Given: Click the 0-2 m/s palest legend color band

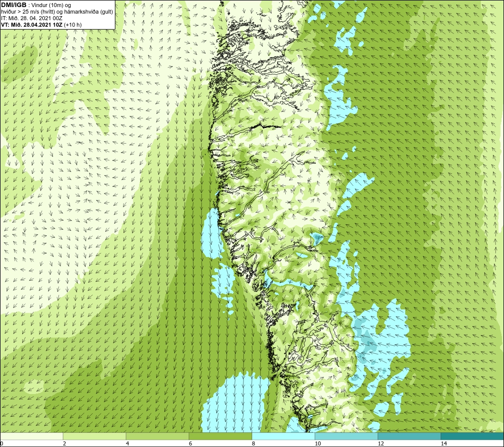Looking at the screenshot, I should click(x=31, y=436).
